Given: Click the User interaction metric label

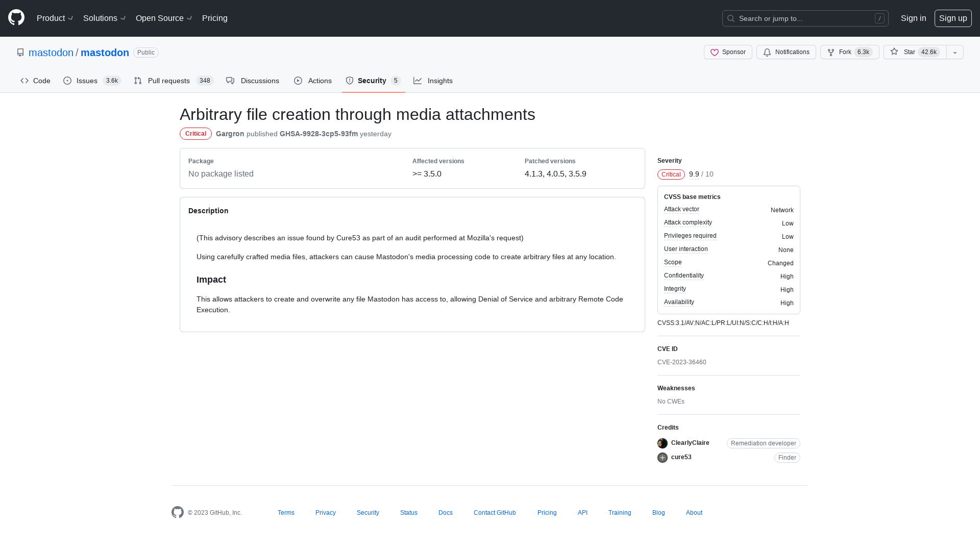Looking at the screenshot, I should click(x=686, y=249).
